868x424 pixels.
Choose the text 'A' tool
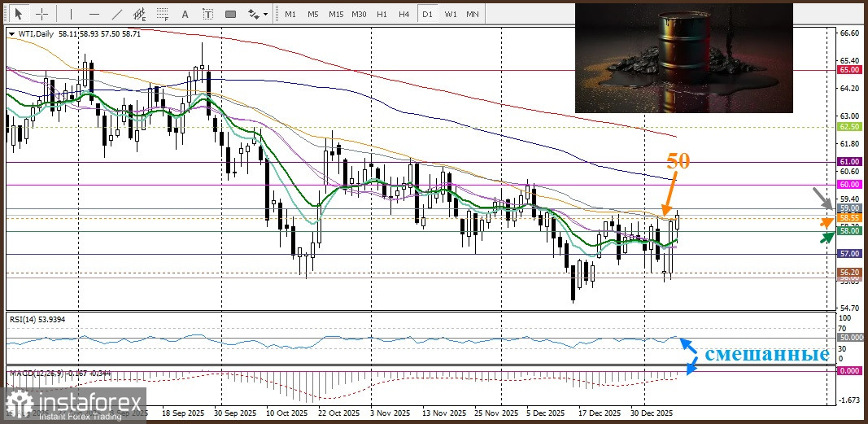tap(185, 13)
